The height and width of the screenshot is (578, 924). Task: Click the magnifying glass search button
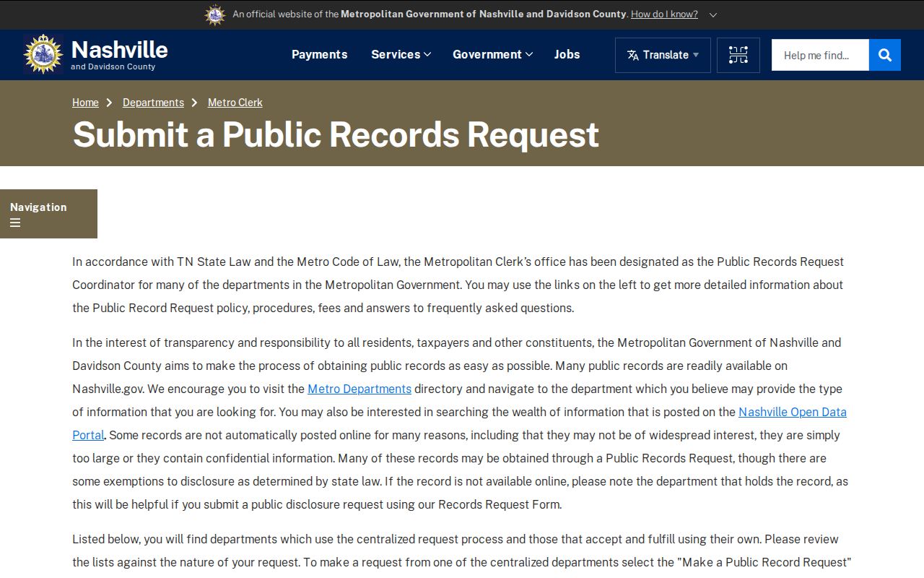coord(885,55)
